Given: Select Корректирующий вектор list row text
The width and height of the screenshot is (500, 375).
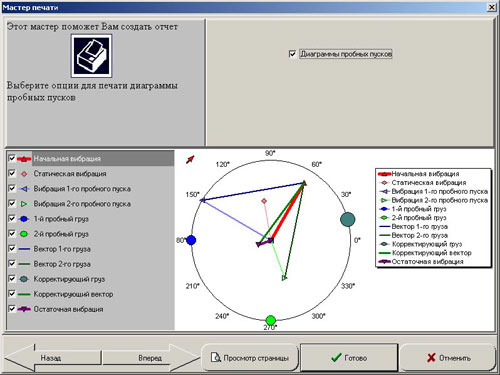Looking at the screenshot, I should click(73, 294).
